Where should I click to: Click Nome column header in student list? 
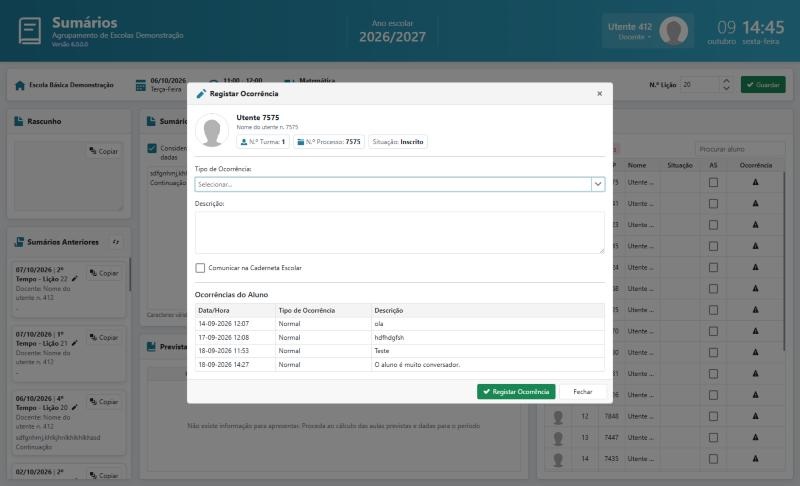(637, 165)
